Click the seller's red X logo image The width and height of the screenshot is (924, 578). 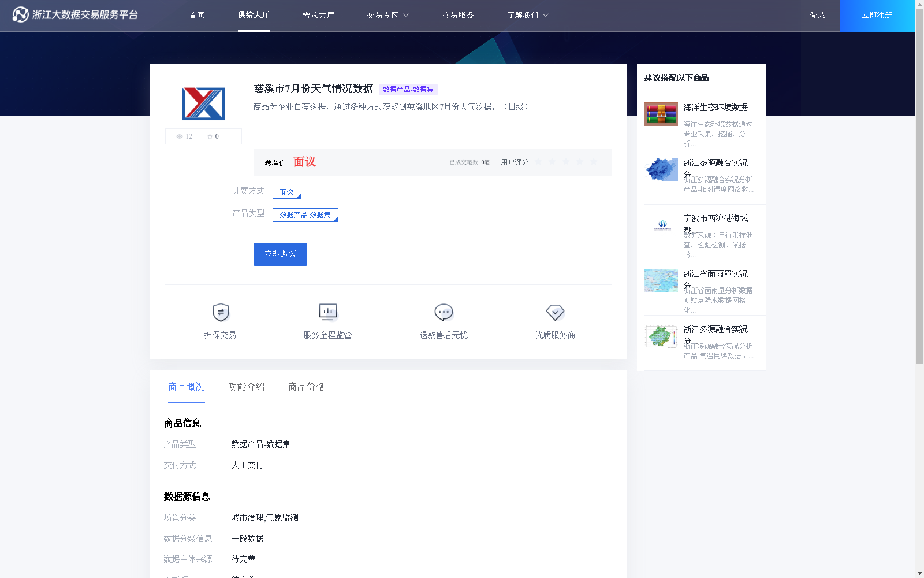coord(203,103)
